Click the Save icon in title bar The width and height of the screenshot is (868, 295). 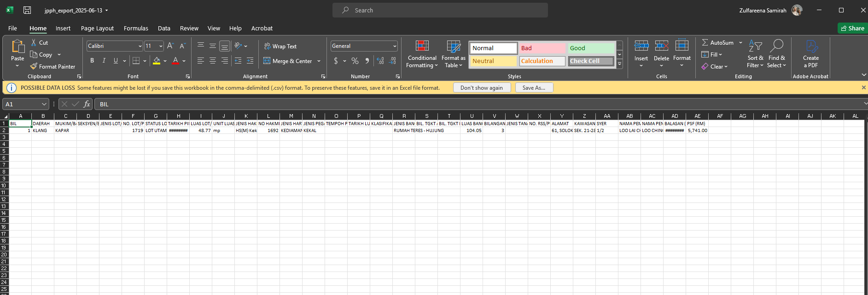27,10
